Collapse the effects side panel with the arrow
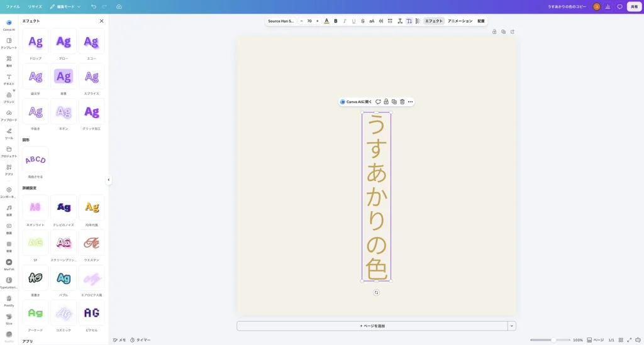This screenshot has width=644, height=345. [x=108, y=180]
